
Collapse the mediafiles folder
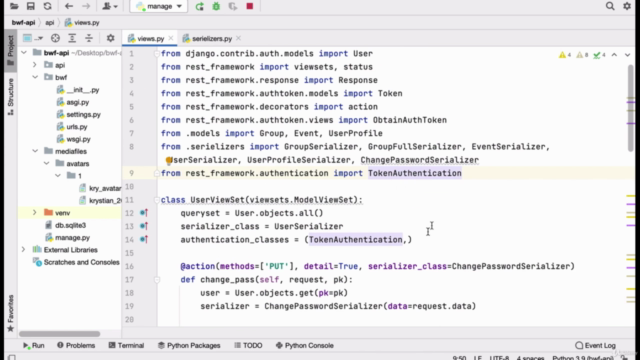35,151
